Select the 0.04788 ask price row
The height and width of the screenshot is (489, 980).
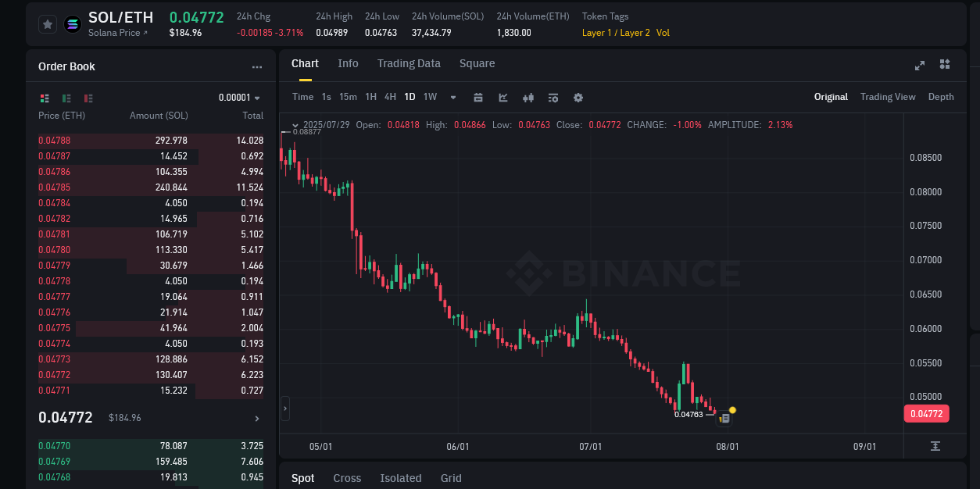click(151, 141)
